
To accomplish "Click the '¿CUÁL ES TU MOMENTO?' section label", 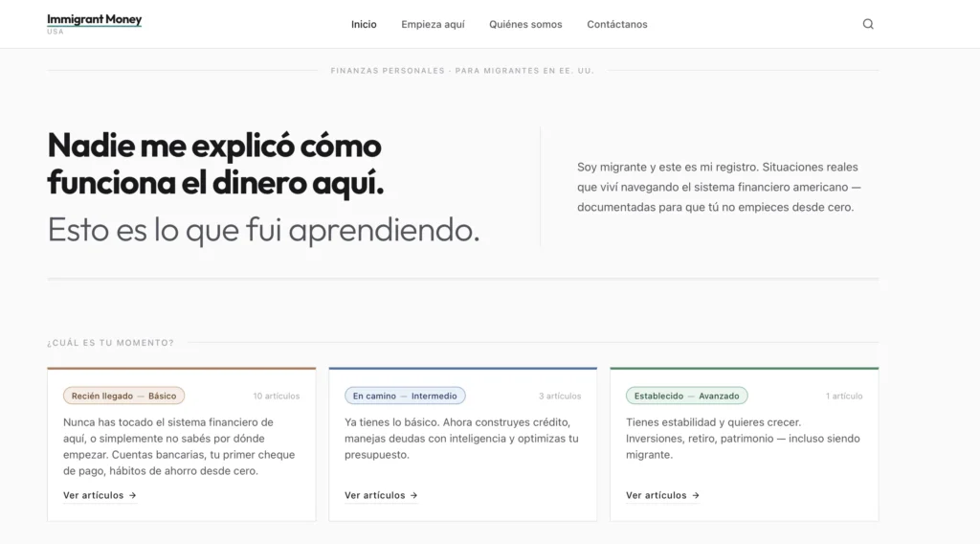I will 111,343.
